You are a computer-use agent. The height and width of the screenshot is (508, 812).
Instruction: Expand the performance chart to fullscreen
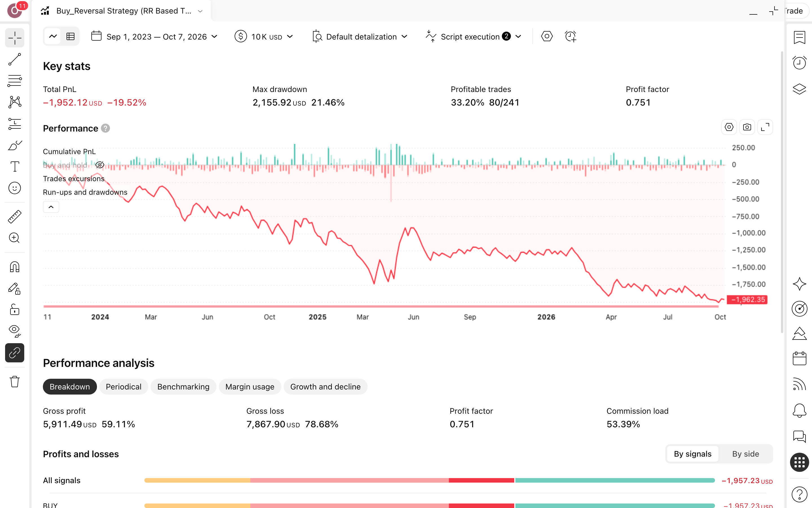(765, 127)
